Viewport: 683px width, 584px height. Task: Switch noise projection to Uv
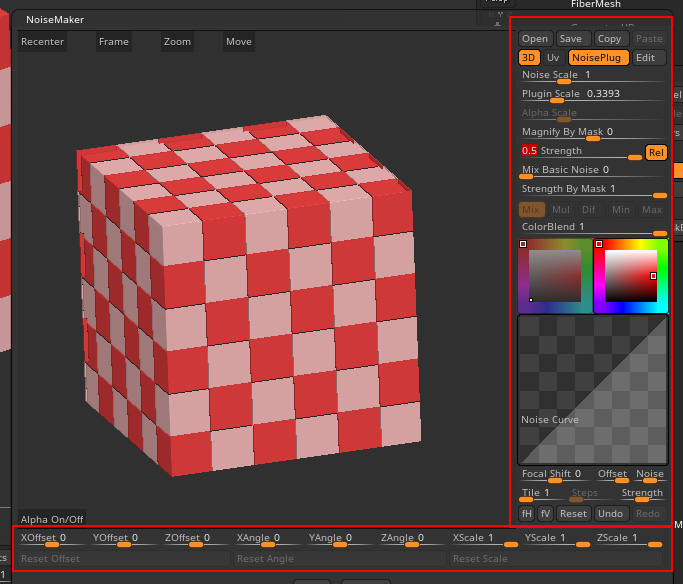click(x=553, y=58)
